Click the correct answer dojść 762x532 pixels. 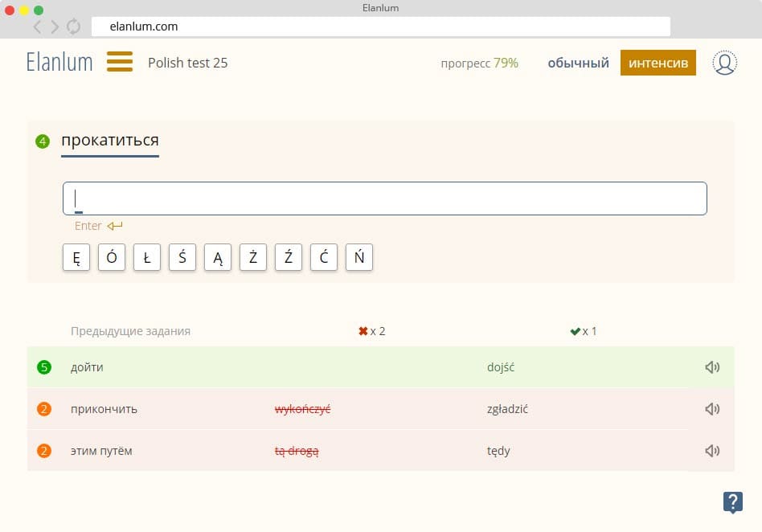tap(501, 367)
